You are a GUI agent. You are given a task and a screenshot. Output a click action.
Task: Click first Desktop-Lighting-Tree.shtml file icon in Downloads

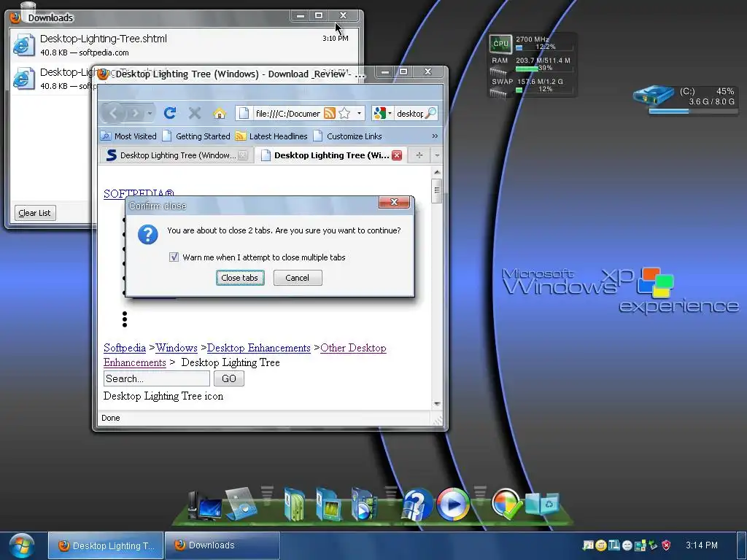[x=24, y=44]
